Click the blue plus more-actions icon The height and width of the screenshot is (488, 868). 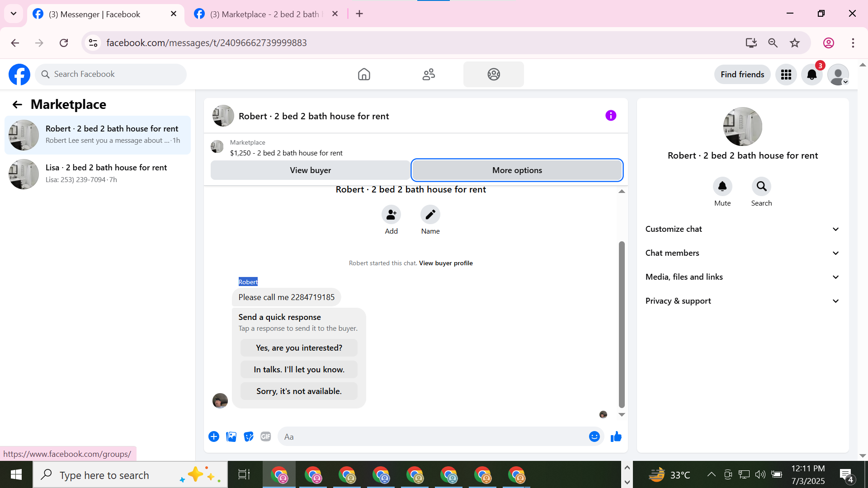pyautogui.click(x=214, y=436)
